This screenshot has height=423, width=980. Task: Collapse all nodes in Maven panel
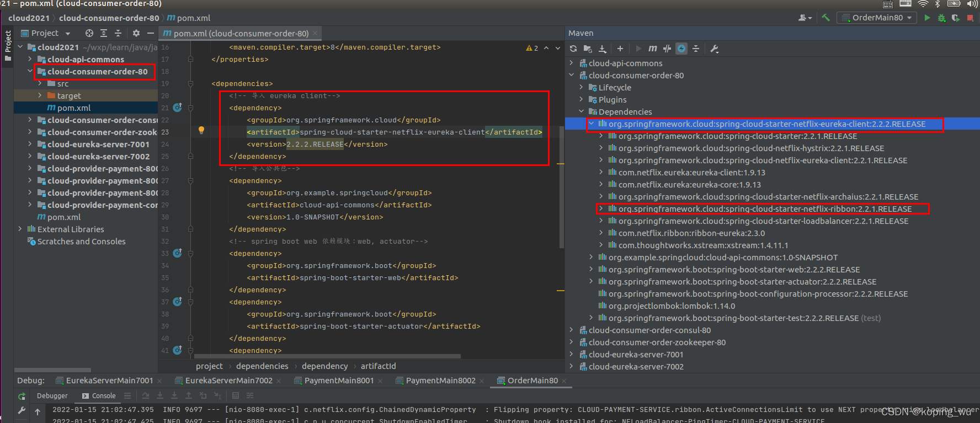click(x=696, y=49)
